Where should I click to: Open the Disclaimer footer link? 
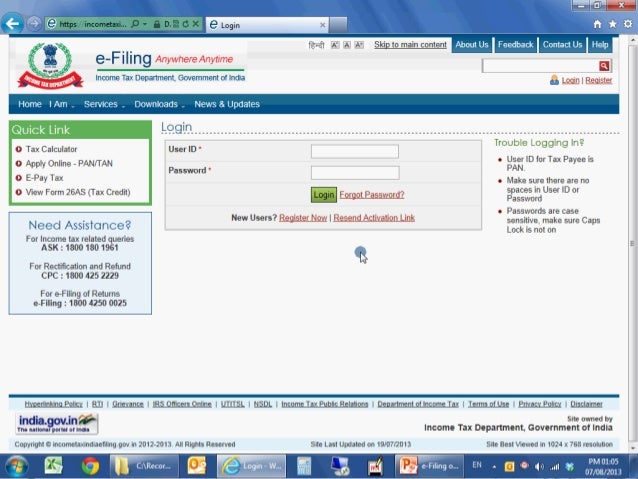(586, 404)
